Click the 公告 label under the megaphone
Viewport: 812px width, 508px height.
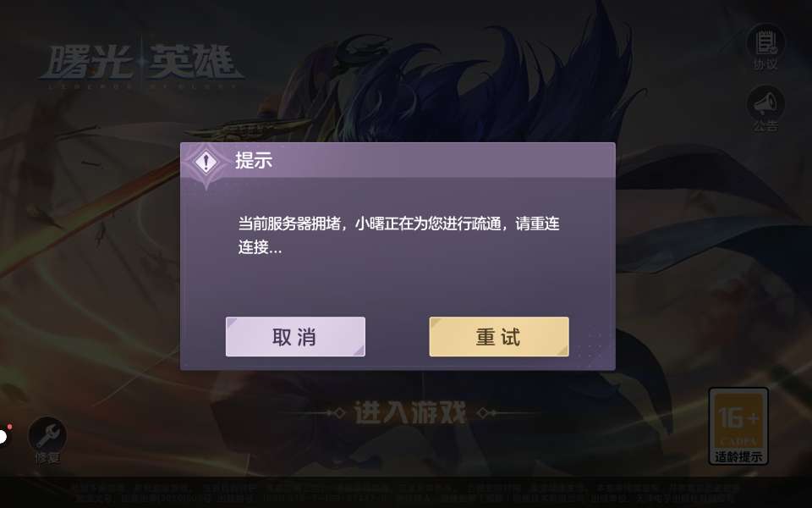click(765, 126)
